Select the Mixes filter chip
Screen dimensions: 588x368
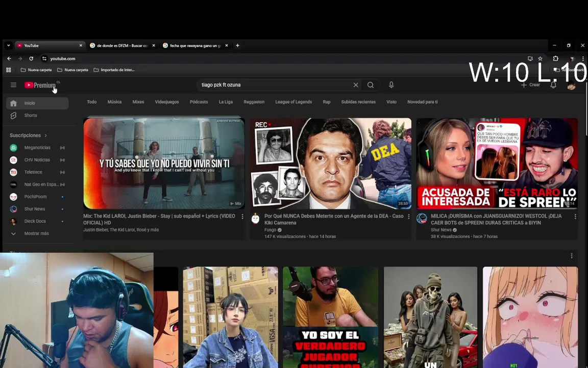[138, 102]
